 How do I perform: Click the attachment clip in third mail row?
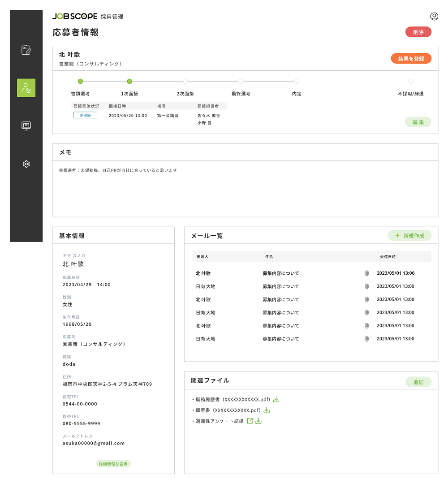(367, 299)
